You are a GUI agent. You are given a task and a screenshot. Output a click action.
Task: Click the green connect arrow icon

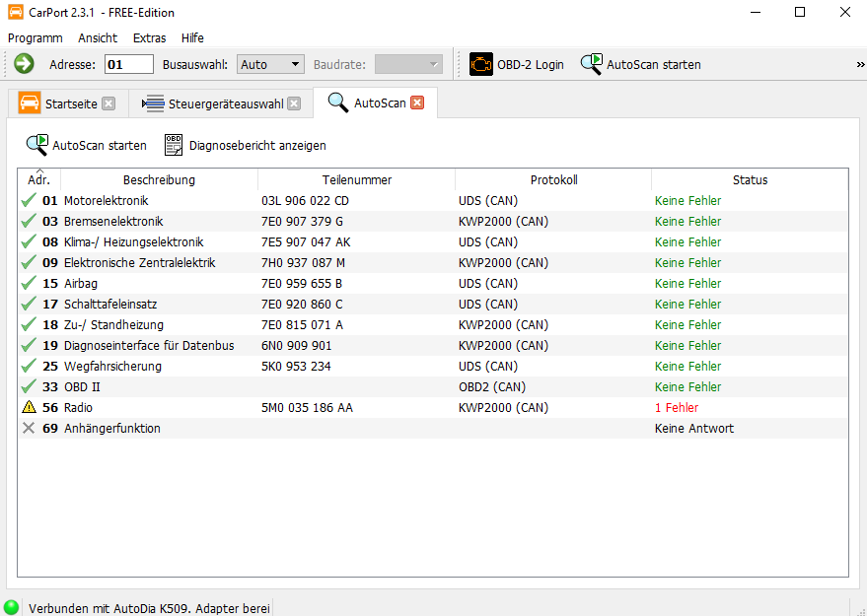tap(24, 64)
